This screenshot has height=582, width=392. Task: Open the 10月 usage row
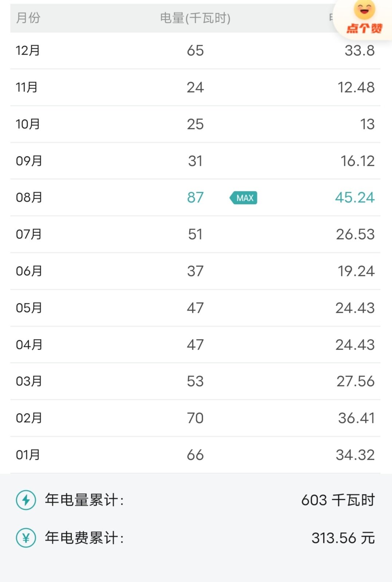(195, 124)
